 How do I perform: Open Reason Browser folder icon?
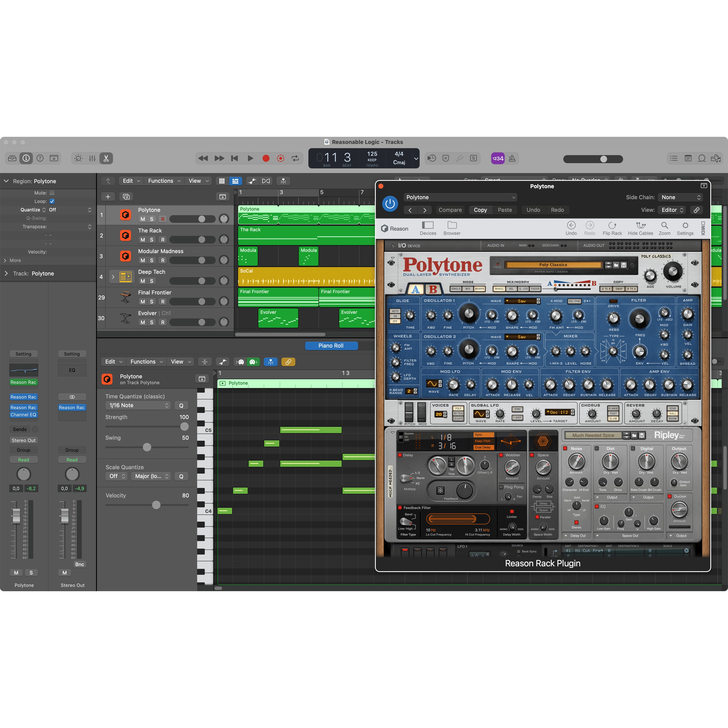pos(452,228)
